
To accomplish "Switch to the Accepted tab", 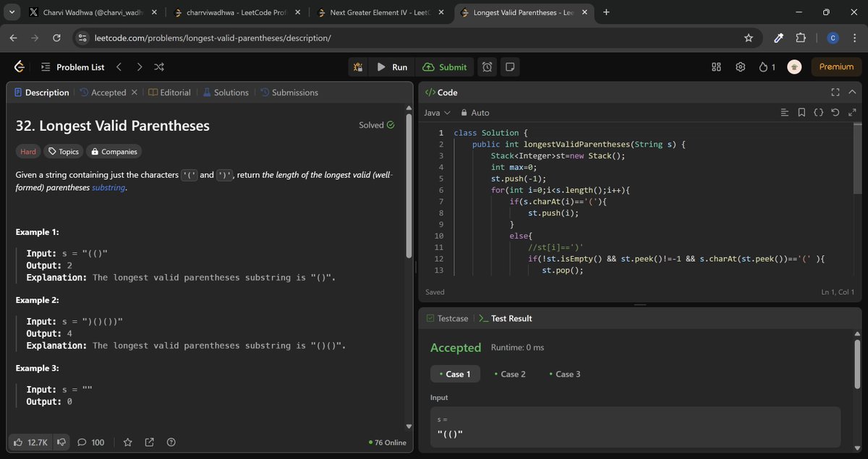I will (x=103, y=93).
